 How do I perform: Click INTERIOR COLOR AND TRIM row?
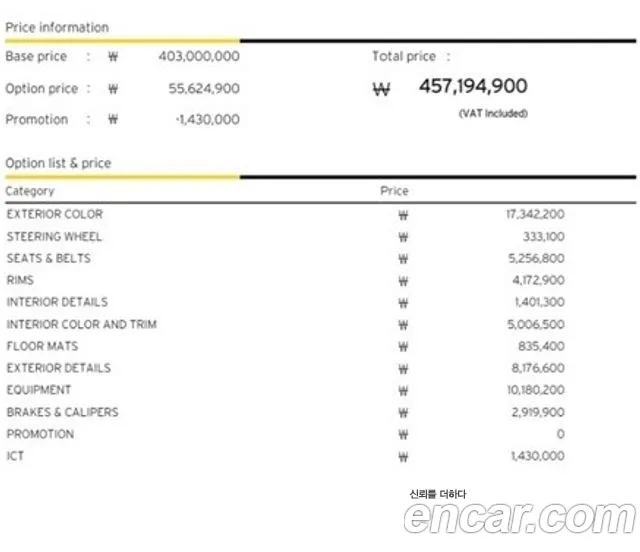[x=81, y=325]
